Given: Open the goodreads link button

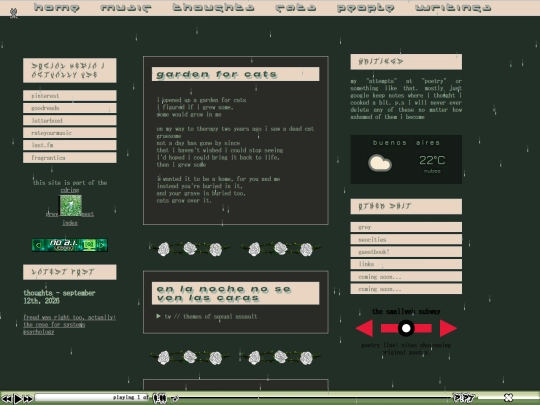Looking at the screenshot, I should point(70,108).
